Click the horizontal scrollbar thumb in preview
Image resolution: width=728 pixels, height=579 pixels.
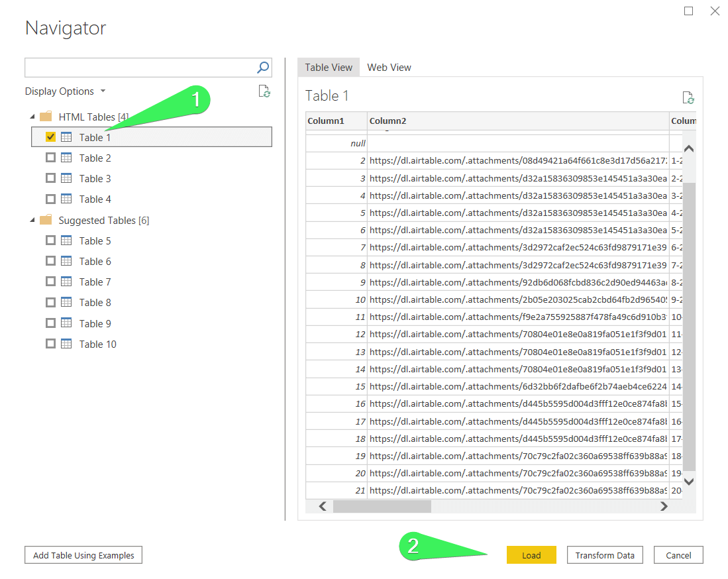pos(382,506)
